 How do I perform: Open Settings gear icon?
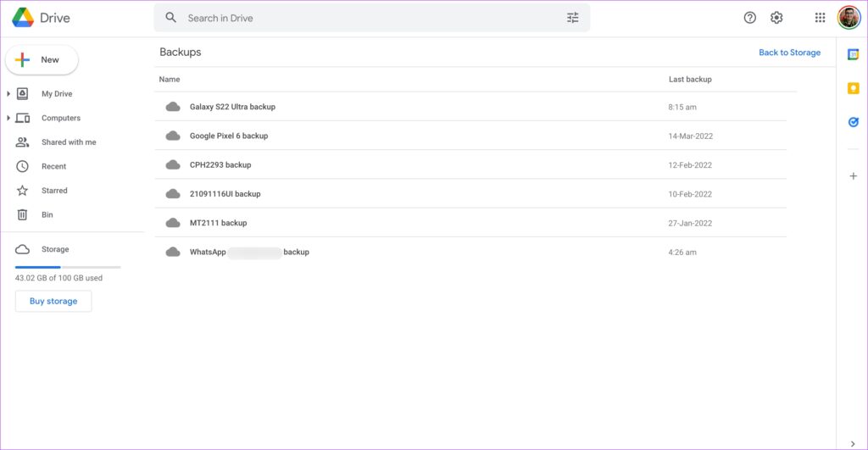pyautogui.click(x=776, y=18)
